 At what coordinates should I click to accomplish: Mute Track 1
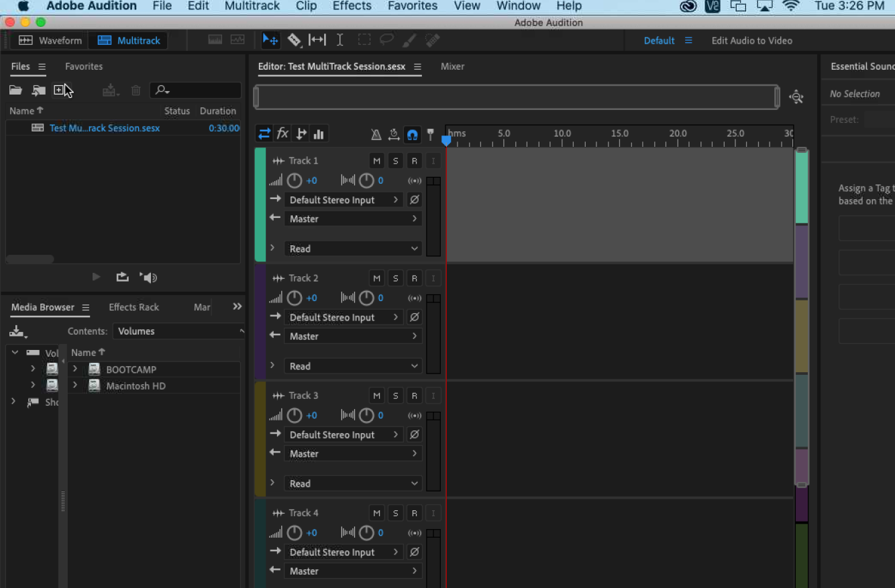coord(376,161)
